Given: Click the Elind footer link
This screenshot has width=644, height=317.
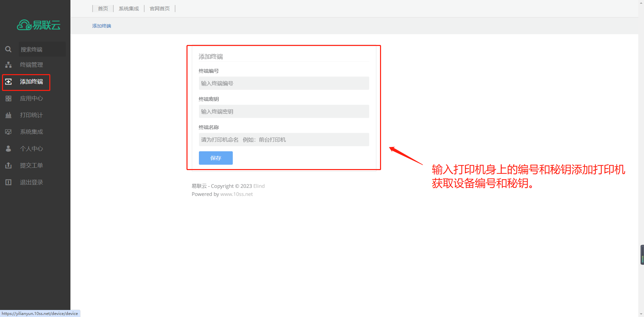Looking at the screenshot, I should [x=259, y=186].
